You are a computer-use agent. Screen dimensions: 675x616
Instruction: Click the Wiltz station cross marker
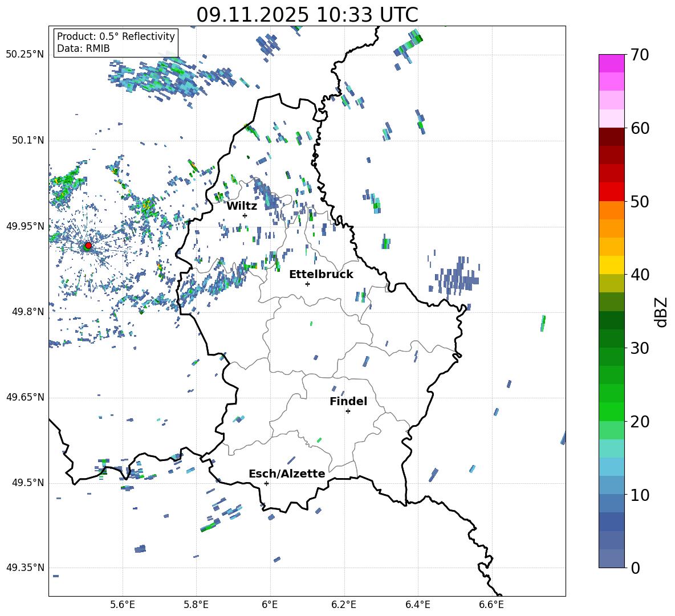click(245, 215)
